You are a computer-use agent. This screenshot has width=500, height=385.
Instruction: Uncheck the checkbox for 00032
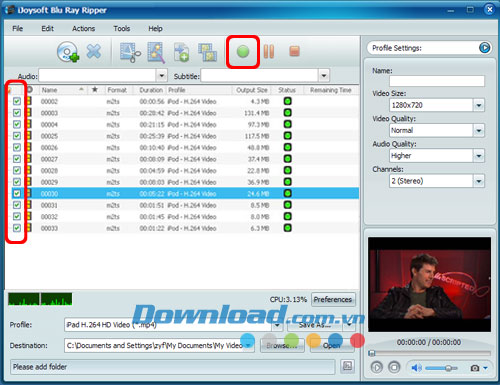click(17, 216)
